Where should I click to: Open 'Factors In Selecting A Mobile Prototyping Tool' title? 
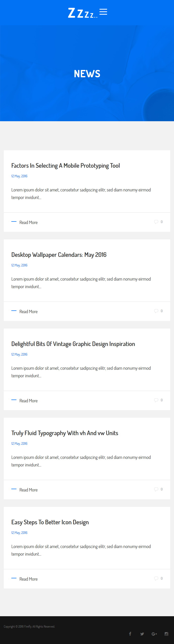(66, 166)
